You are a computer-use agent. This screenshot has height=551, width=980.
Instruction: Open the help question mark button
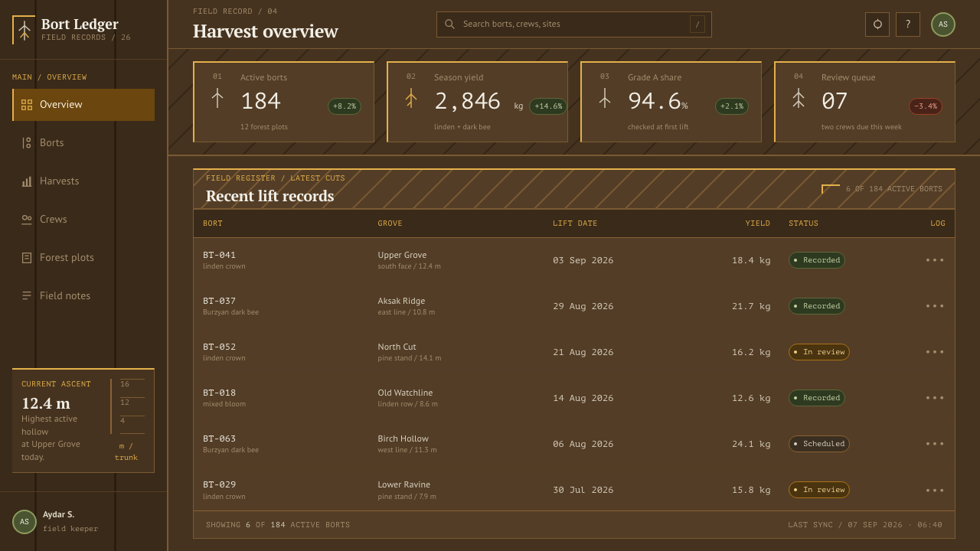tap(908, 24)
